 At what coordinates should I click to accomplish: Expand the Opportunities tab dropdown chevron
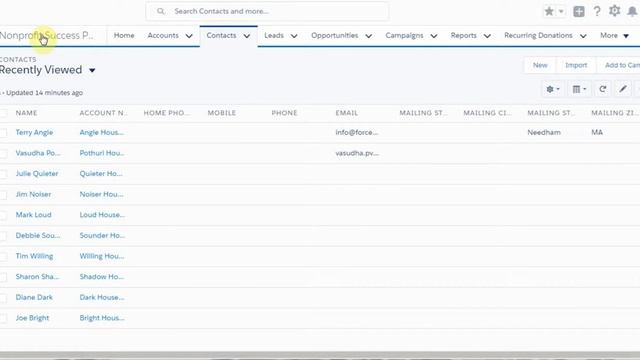coord(369,36)
